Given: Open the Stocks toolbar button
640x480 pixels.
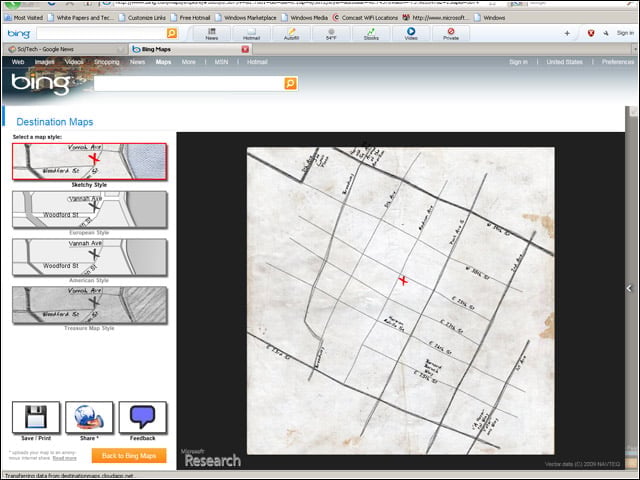Looking at the screenshot, I should pyautogui.click(x=371, y=34).
